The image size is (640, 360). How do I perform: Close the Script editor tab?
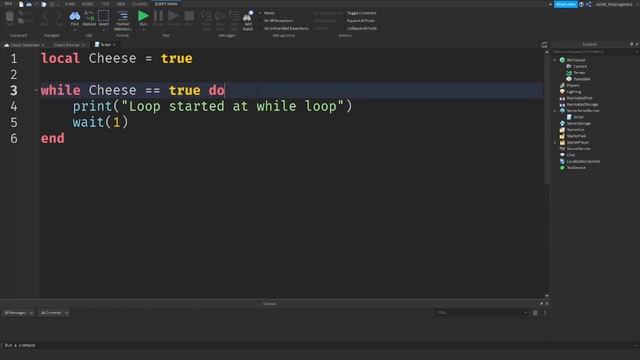(114, 45)
